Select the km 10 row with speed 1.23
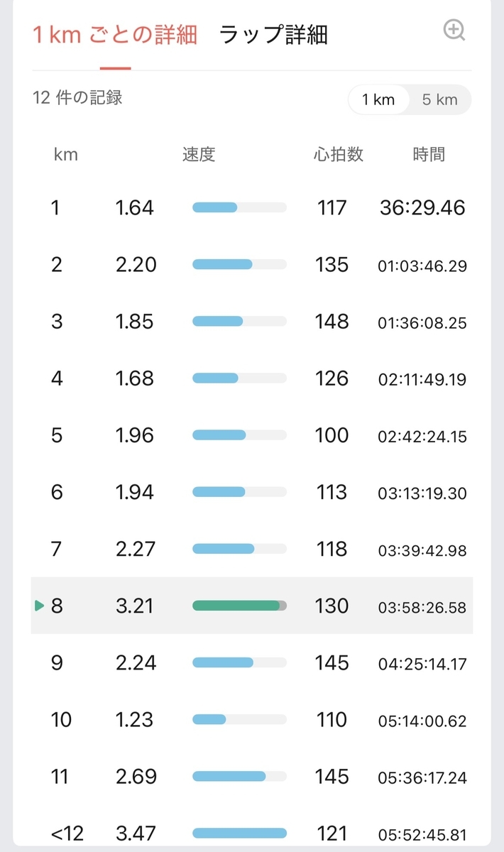The width and height of the screenshot is (504, 852). click(x=252, y=719)
